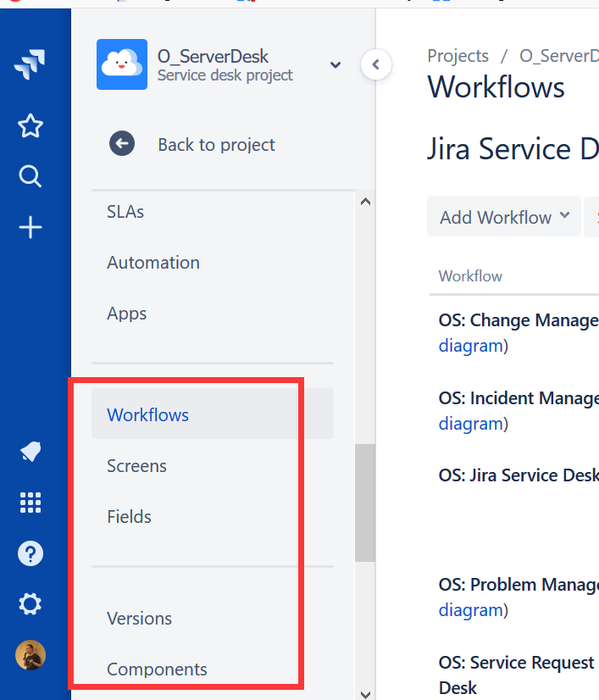599x700 pixels.
Task: Collapse the sidebar with chevron button
Action: (376, 64)
